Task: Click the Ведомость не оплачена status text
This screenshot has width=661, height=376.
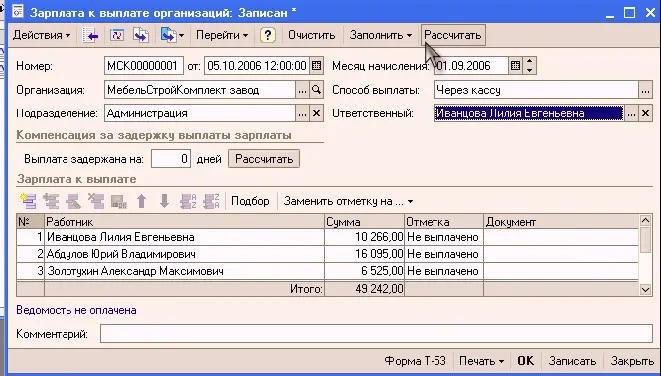Action: click(x=76, y=310)
